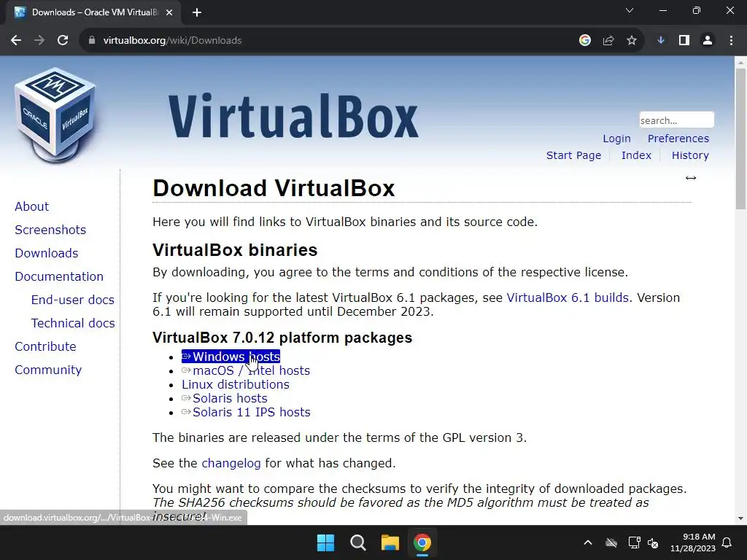Go back to the previous page

(16, 41)
